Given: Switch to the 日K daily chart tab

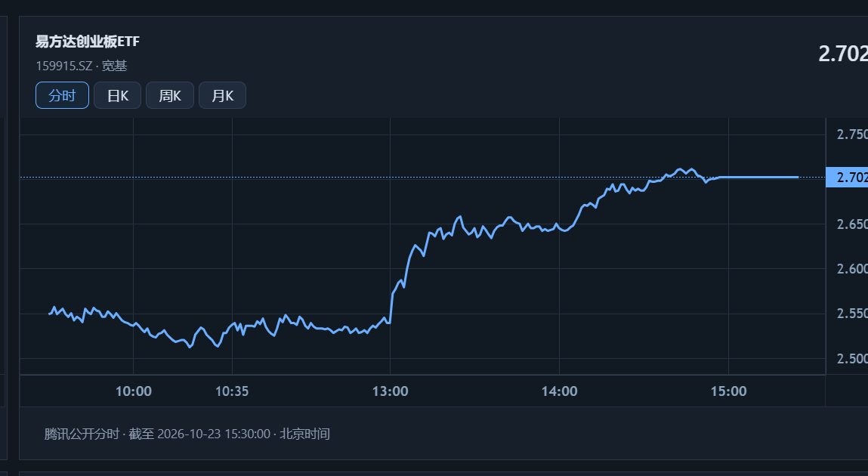Looking at the screenshot, I should coord(117,95).
